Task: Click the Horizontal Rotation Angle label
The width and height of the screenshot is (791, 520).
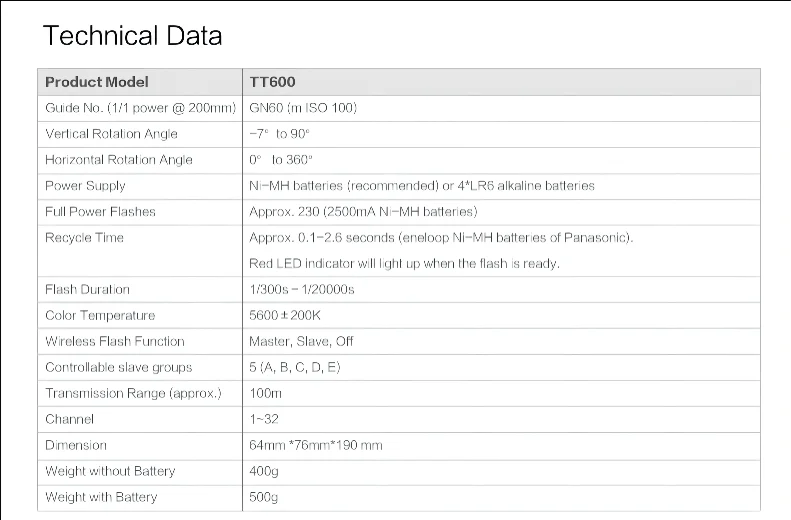Action: pyautogui.click(x=119, y=160)
